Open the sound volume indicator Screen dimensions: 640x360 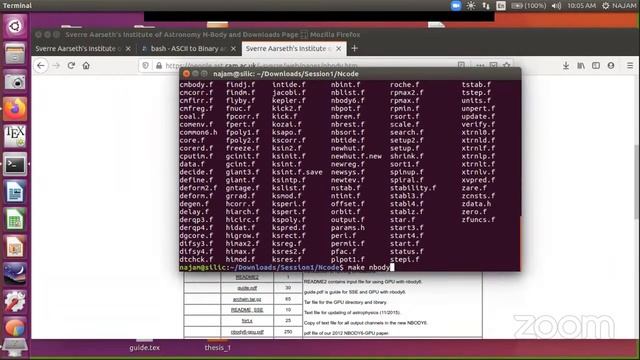(556, 6)
